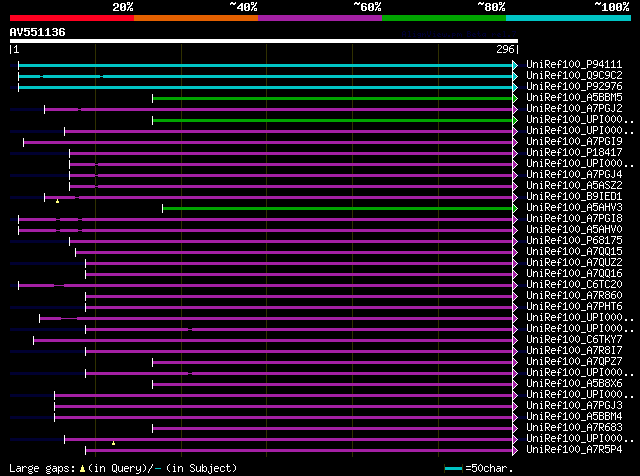Click the query name AV551136

[x=38, y=32]
